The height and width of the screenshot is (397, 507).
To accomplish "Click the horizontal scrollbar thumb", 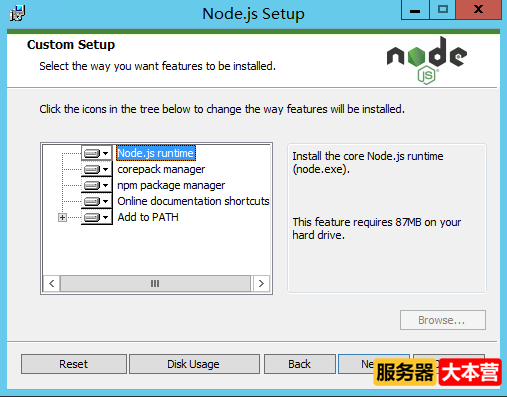I will 155,284.
